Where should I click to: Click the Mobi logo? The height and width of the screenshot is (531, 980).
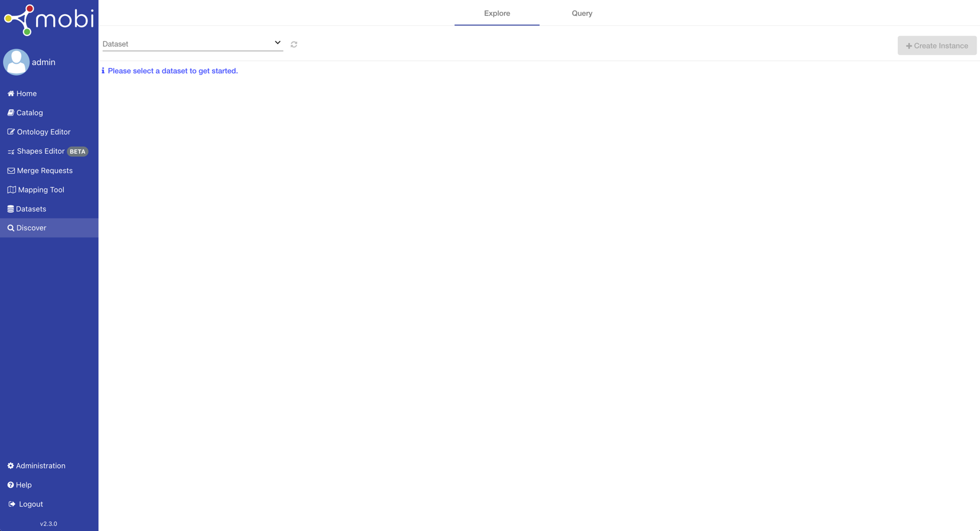[49, 20]
